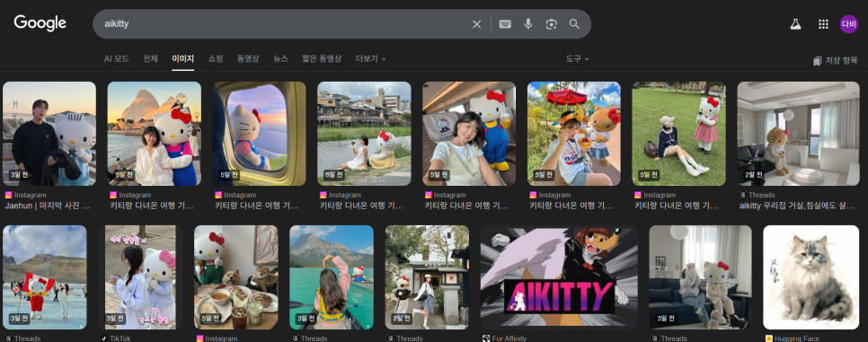This screenshot has width=868, height=342.
Task: Open 저장 항목 saved items
Action: [836, 61]
